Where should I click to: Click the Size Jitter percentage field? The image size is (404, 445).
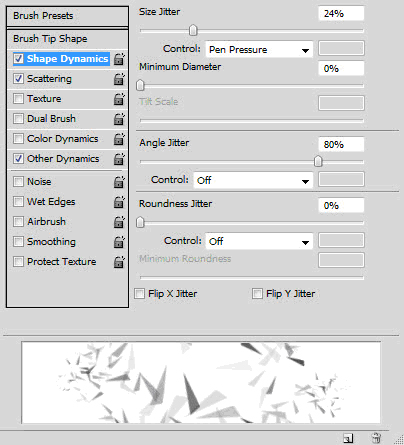point(341,14)
